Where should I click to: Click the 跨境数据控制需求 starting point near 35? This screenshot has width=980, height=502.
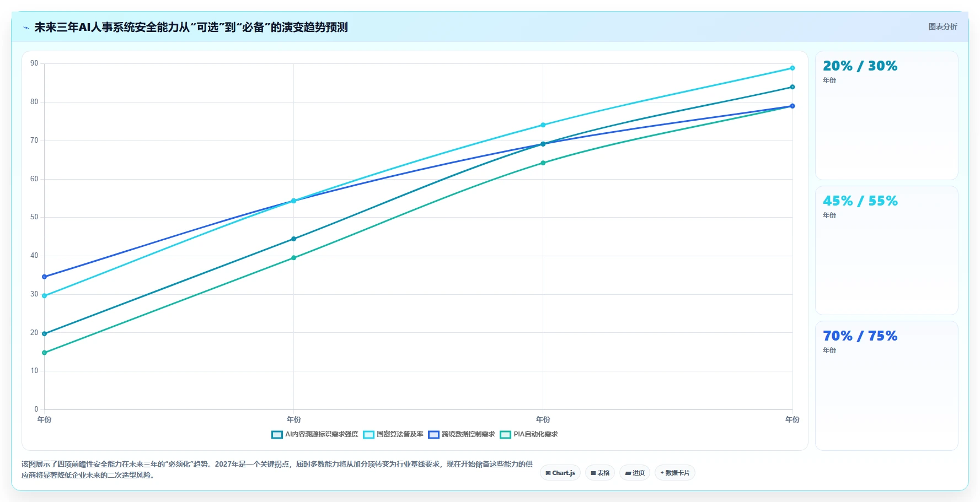point(45,277)
